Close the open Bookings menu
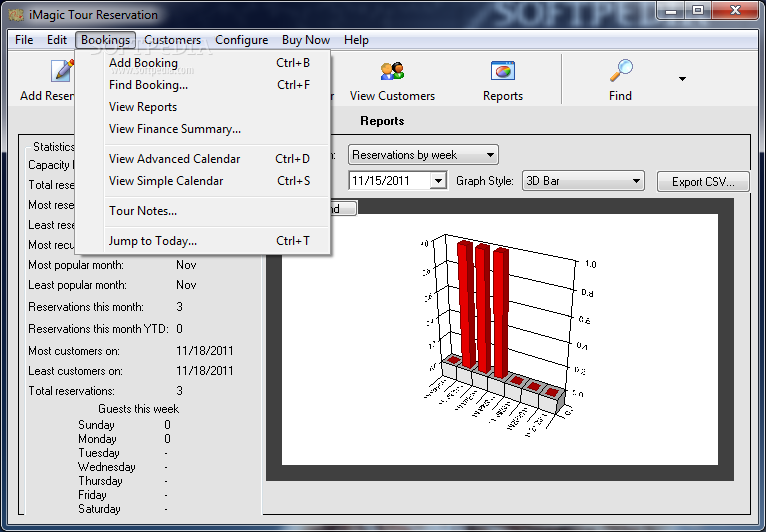Image resolution: width=766 pixels, height=532 pixels. (106, 40)
